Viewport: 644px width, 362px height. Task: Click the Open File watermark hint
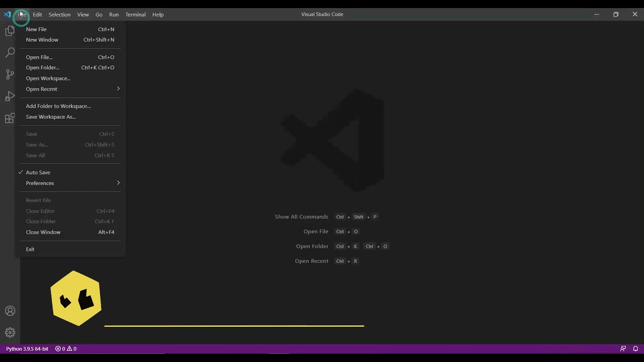point(316,231)
